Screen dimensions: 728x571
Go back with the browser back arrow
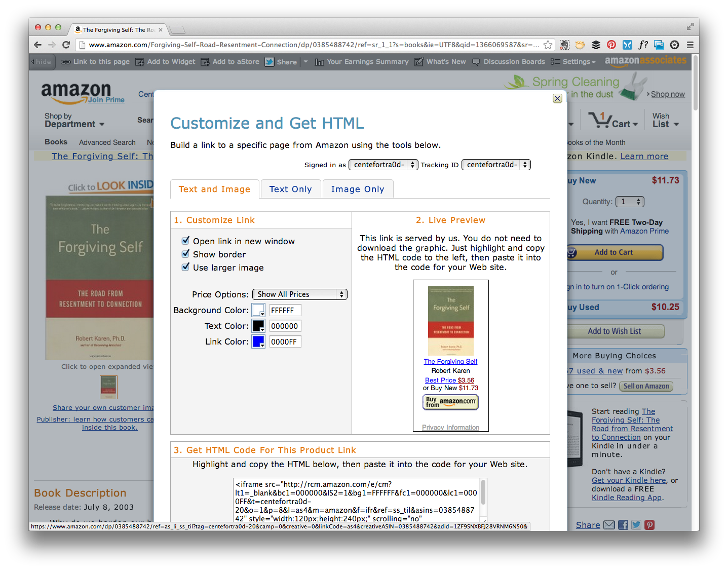point(38,45)
